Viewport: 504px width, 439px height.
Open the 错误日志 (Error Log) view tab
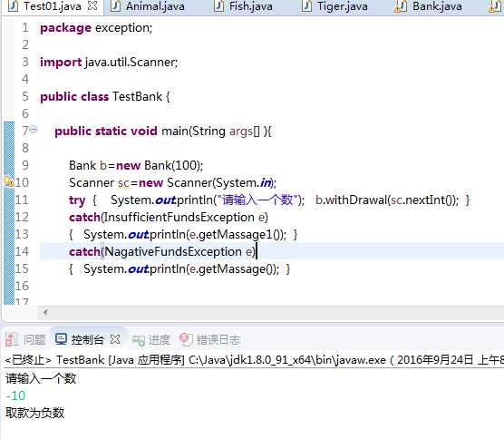coord(210,339)
